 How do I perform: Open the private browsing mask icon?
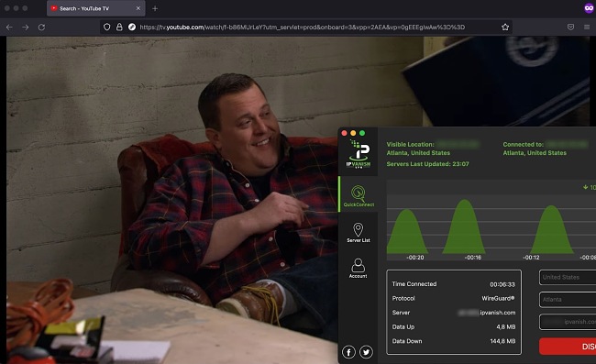(589, 8)
